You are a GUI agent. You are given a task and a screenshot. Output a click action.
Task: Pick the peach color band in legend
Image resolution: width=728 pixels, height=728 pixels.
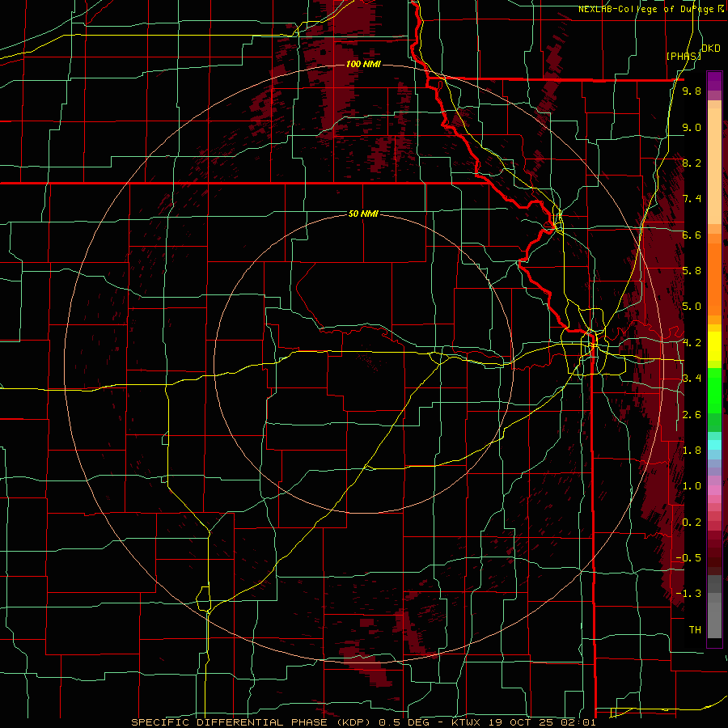[x=714, y=163]
